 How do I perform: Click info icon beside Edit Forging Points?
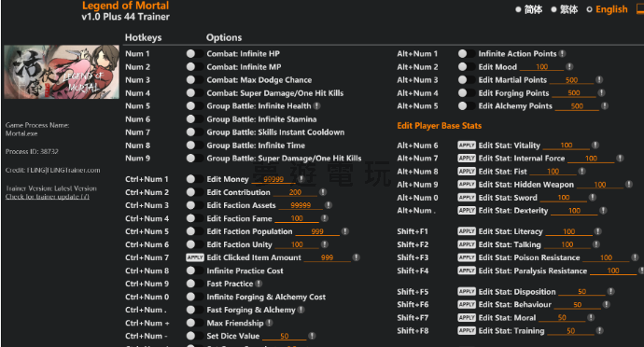point(601,92)
